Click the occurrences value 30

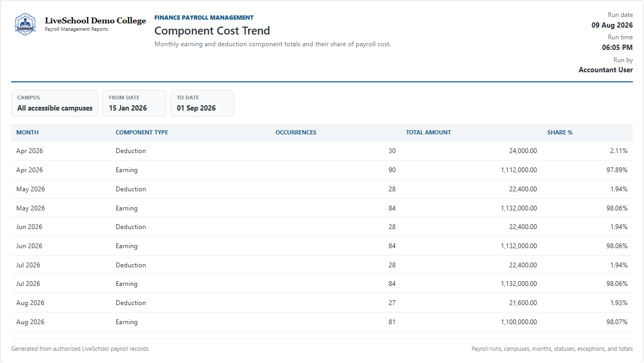click(x=392, y=151)
